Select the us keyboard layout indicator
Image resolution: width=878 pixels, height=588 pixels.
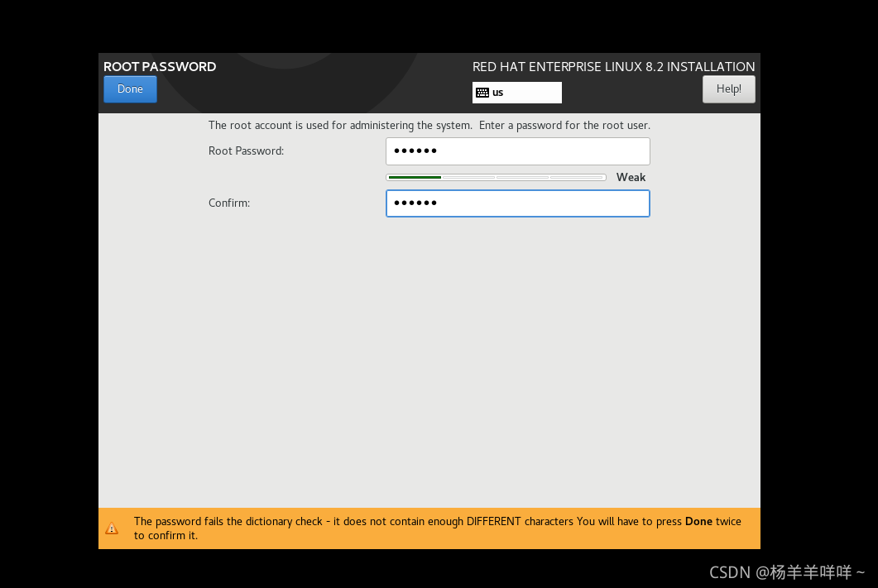[x=517, y=93]
